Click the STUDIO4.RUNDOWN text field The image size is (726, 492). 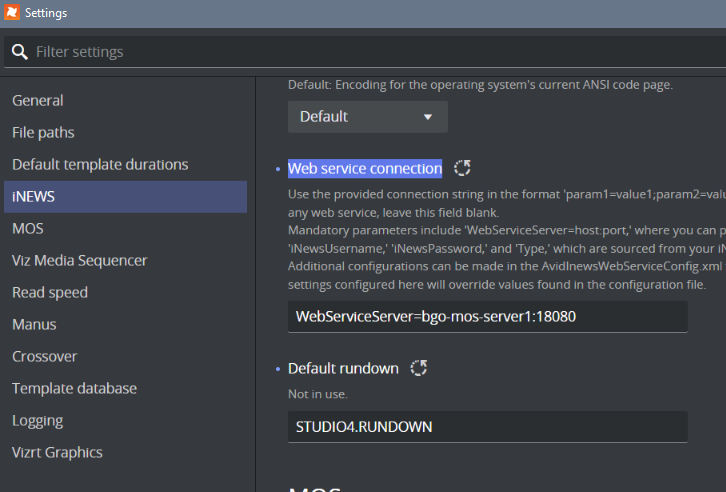pyautogui.click(x=487, y=427)
